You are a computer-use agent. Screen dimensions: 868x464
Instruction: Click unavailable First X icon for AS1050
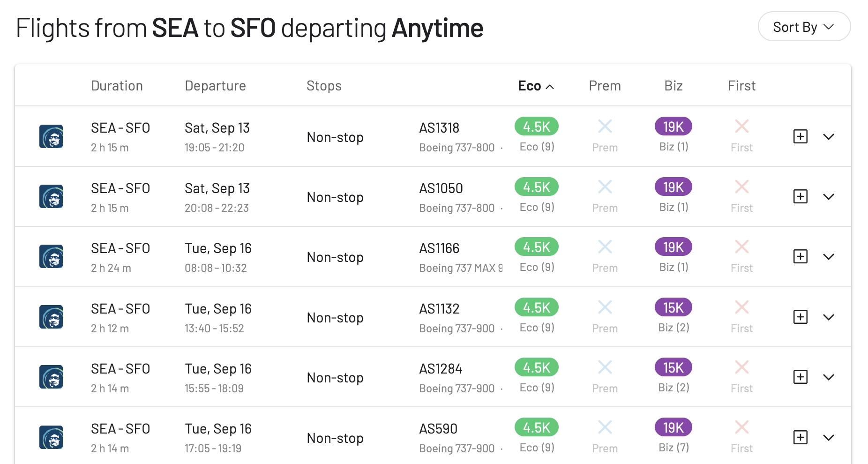pyautogui.click(x=742, y=187)
